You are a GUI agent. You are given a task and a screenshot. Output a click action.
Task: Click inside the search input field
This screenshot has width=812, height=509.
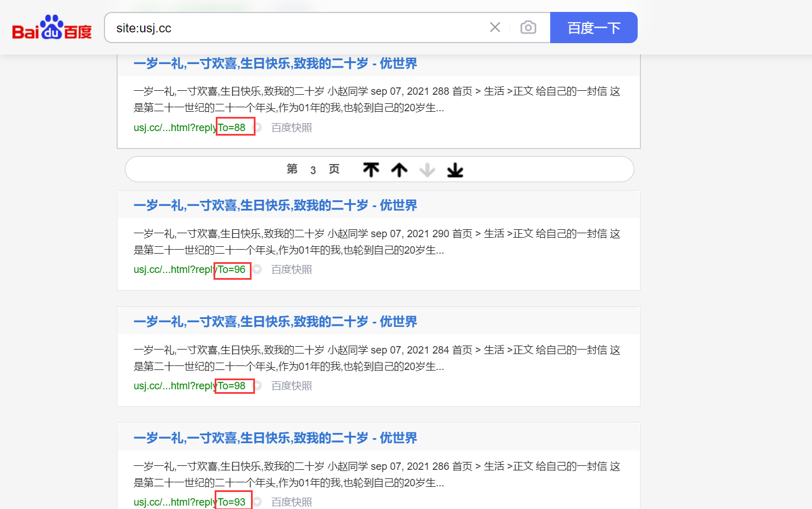click(284, 27)
